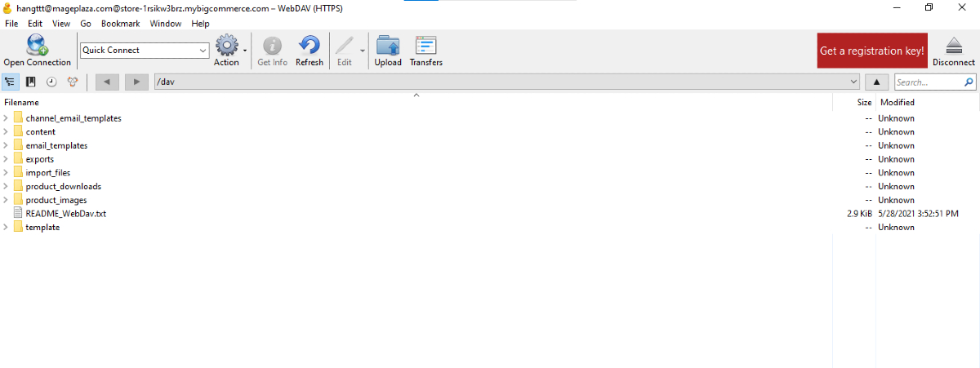This screenshot has height=368, width=980.
Task: Open the Bookmark menu
Action: click(x=121, y=24)
